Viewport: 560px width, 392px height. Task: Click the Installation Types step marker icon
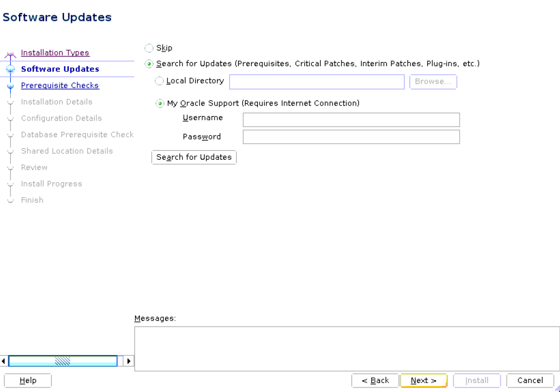tap(10, 53)
